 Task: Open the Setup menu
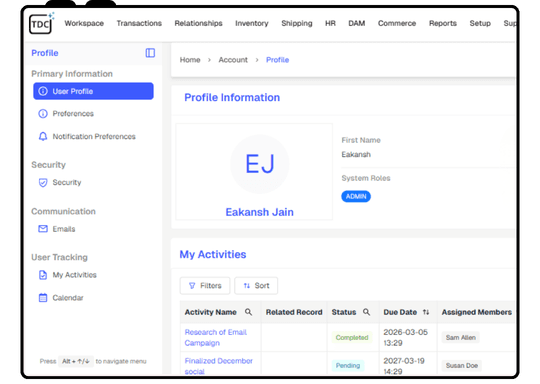[480, 23]
